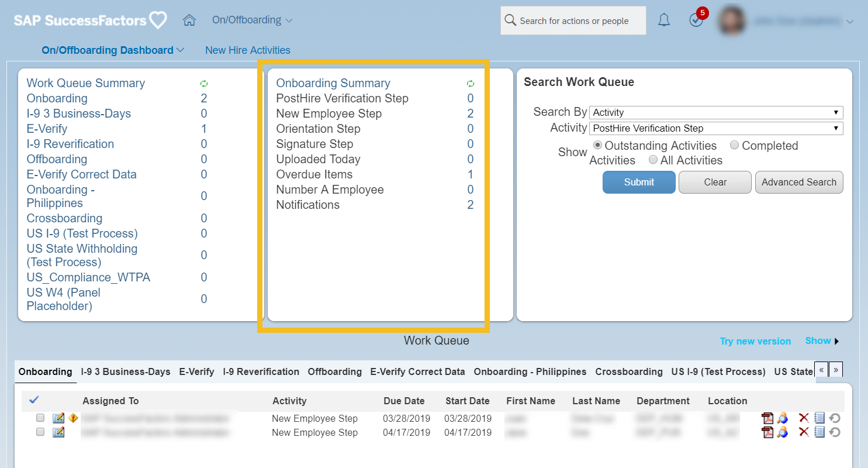Image resolution: width=868 pixels, height=468 pixels.
Task: Open the user profile avatar
Action: tap(732, 20)
